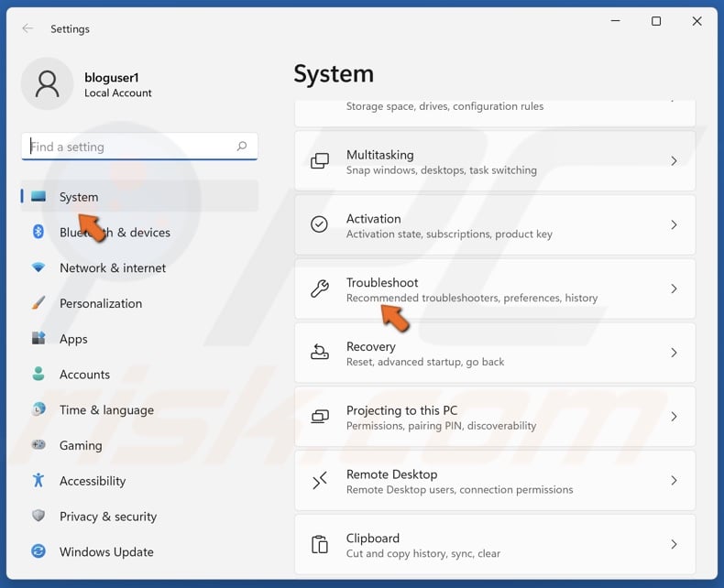Click the Gaming controller icon

(38, 444)
